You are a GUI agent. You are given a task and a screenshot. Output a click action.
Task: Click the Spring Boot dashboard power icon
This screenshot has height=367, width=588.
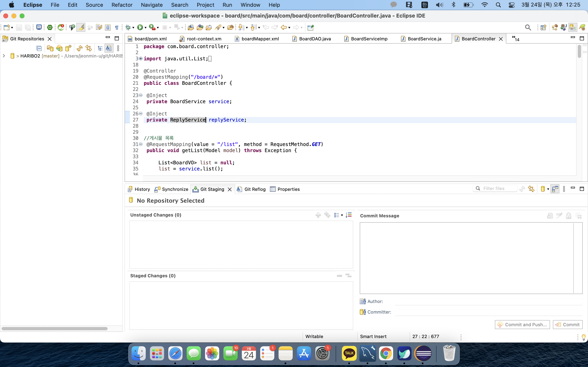[x=50, y=28]
